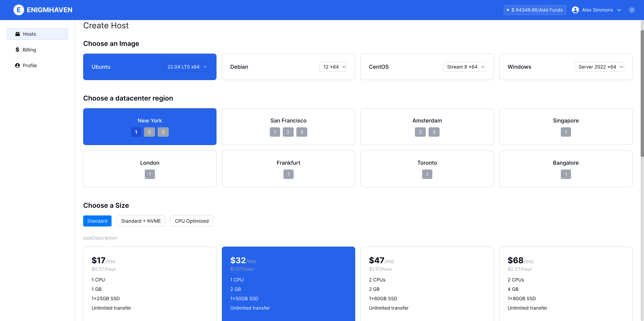Select the Singapore datacenter region card
Image resolution: width=644 pixels, height=321 pixels.
click(566, 120)
